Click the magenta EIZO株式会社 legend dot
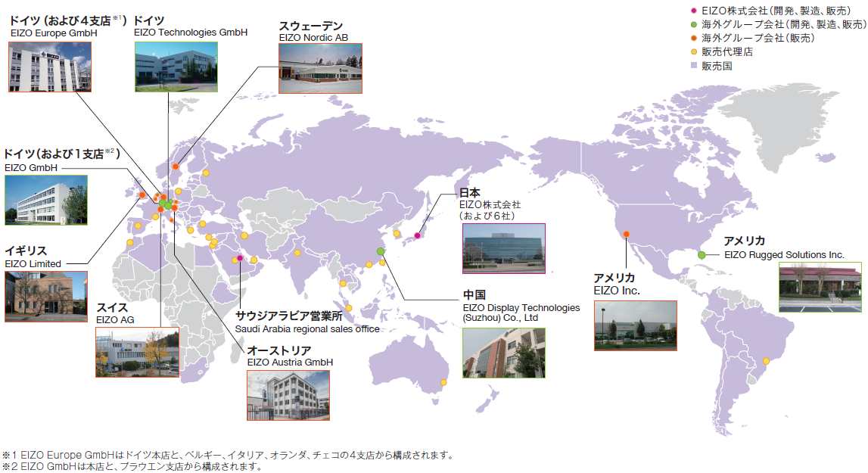 [x=694, y=11]
